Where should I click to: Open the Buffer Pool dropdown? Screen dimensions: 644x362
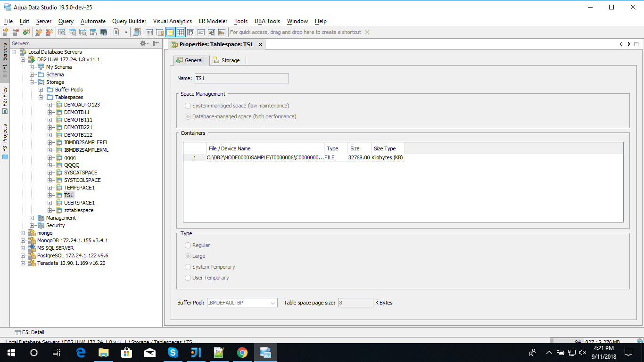[242, 303]
